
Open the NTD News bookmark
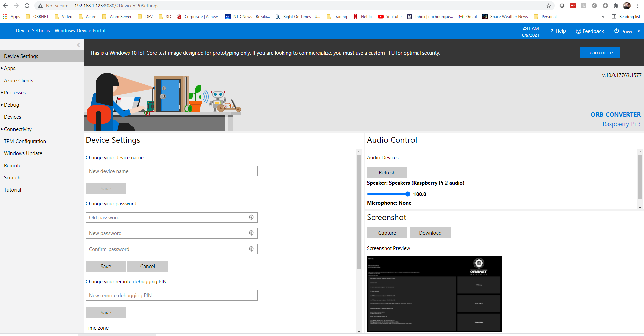pos(248,17)
